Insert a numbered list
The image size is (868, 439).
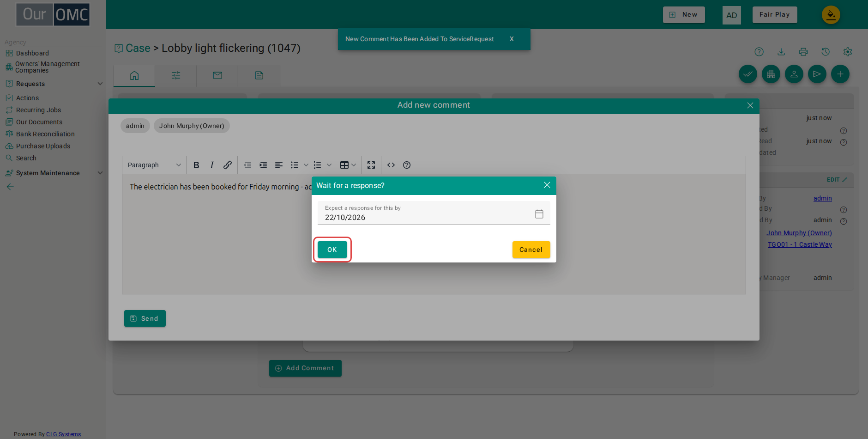[x=318, y=165]
